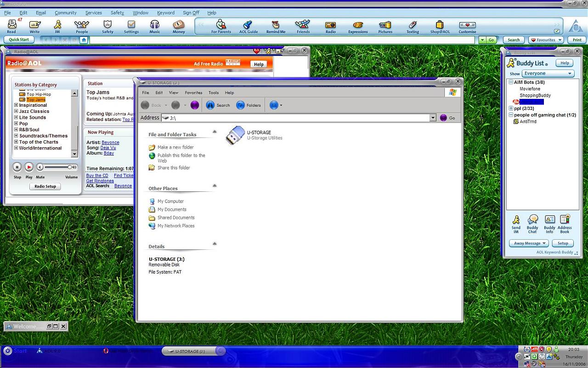This screenshot has width=588, height=368.
Task: Click the Remind Me icon
Action: point(276,26)
